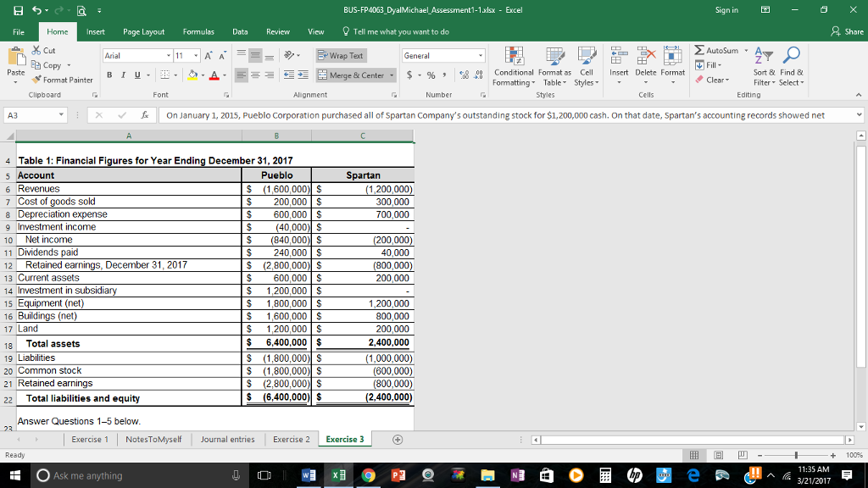Set middle vertical alignment

tap(255, 55)
